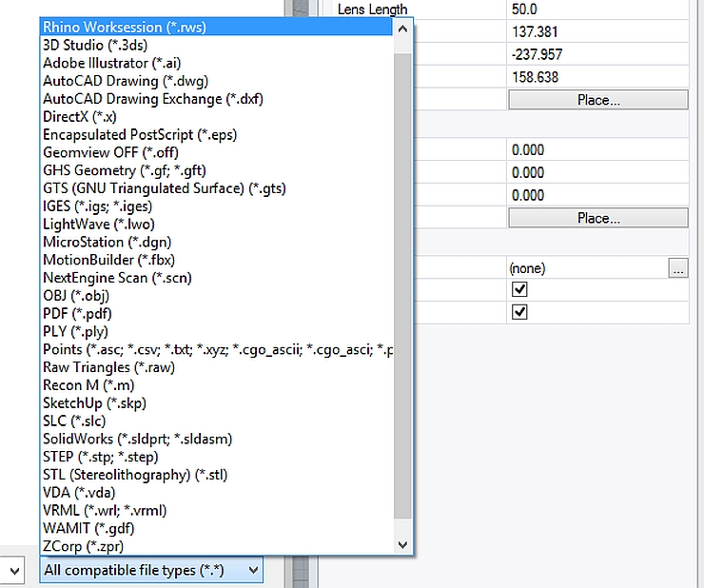Click the Lens Length label
Viewport: 704px width, 588px height.
(x=372, y=10)
